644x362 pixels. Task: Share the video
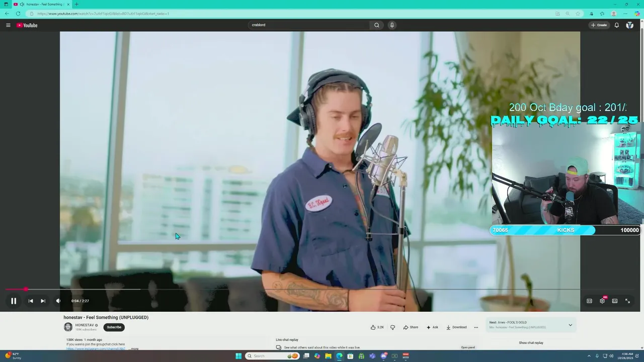click(x=411, y=327)
